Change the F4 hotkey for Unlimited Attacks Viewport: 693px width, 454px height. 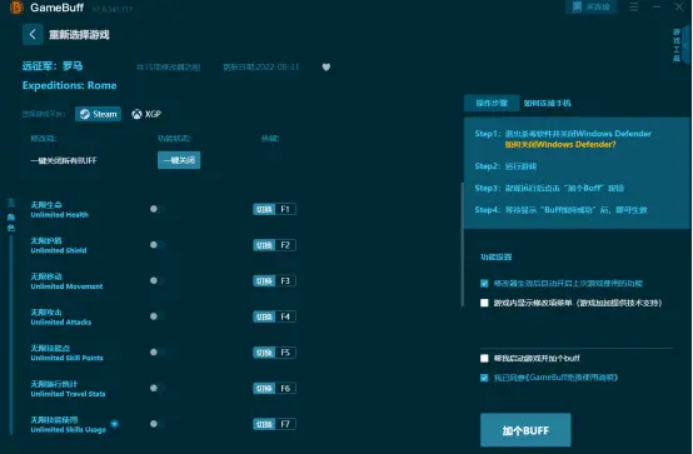pos(274,317)
